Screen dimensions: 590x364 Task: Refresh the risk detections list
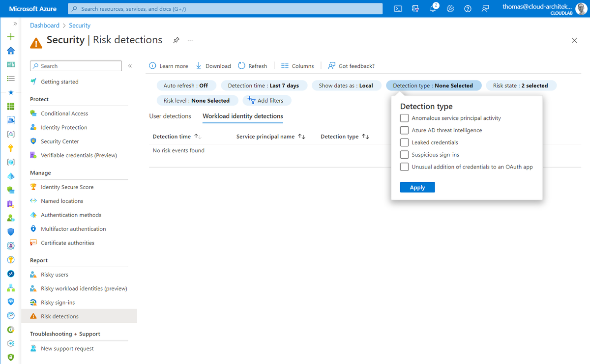(x=252, y=66)
